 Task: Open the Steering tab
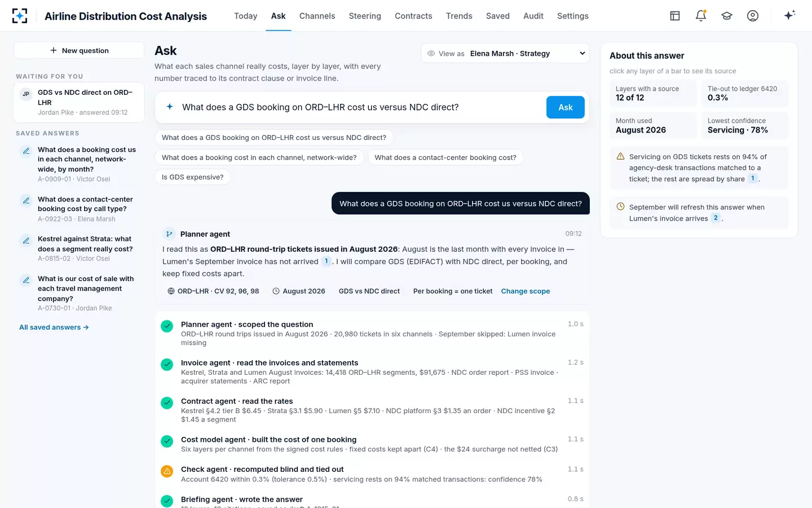point(365,16)
